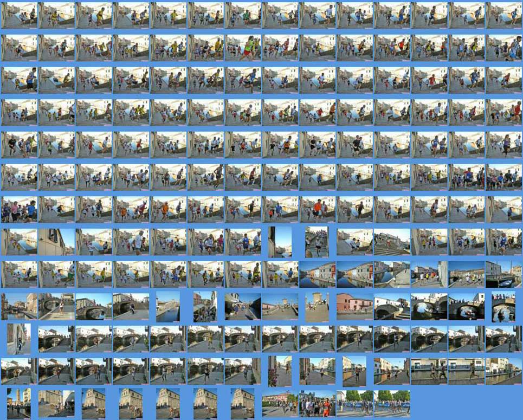Select the last thumbnail in the eleventh row
The width and height of the screenshot is (523, 420).
505,339
